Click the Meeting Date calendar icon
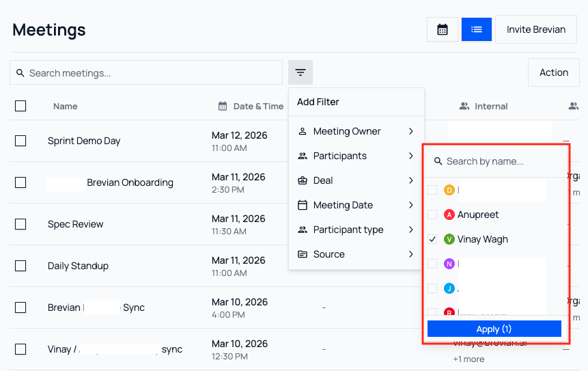Image resolution: width=588 pixels, height=371 pixels. pyautogui.click(x=303, y=205)
